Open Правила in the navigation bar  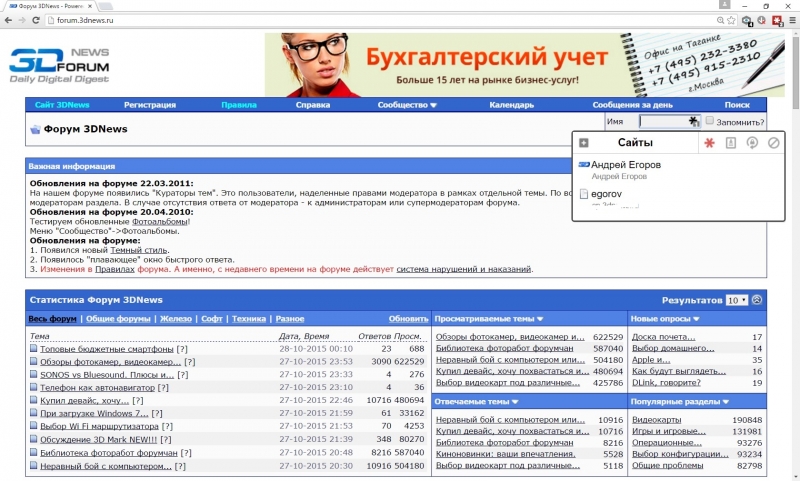(x=239, y=105)
